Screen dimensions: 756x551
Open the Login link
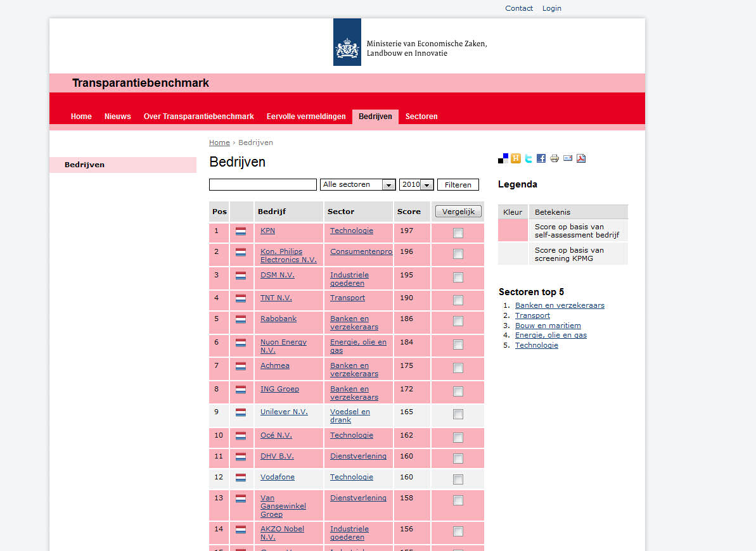tap(551, 8)
